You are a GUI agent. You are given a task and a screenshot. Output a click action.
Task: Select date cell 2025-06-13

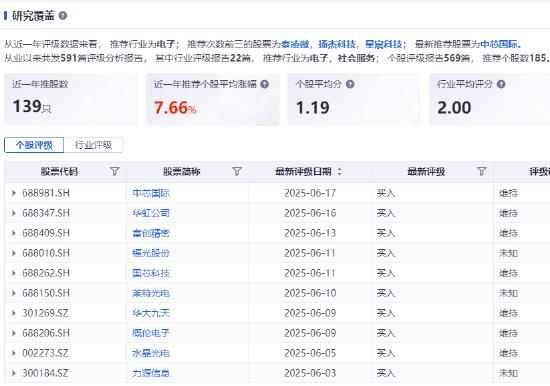coord(310,233)
